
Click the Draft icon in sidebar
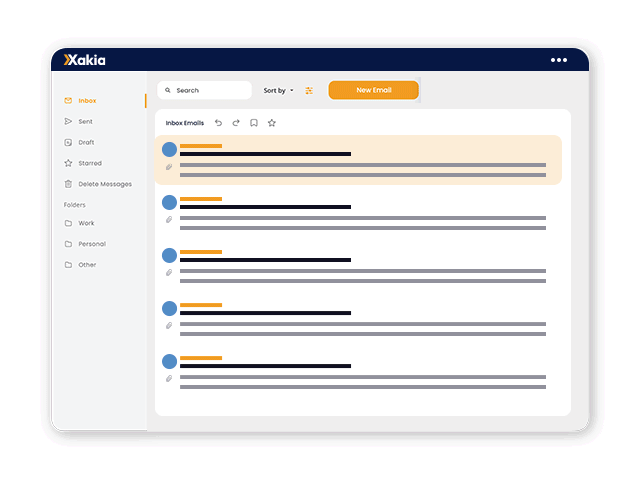tap(68, 142)
